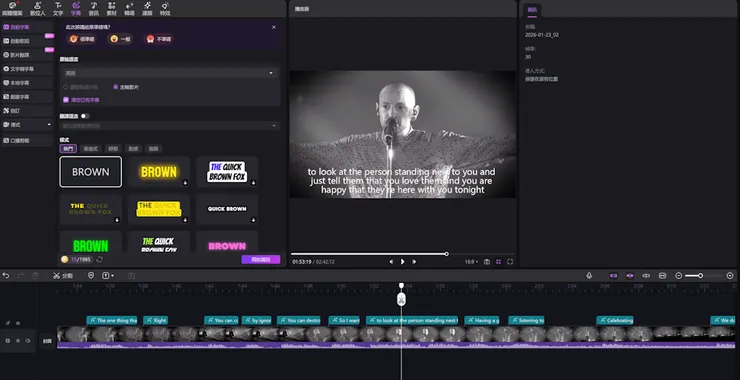The width and height of the screenshot is (740, 380).
Task: Select the 'Celebrating' subtitle clip
Action: coord(615,320)
